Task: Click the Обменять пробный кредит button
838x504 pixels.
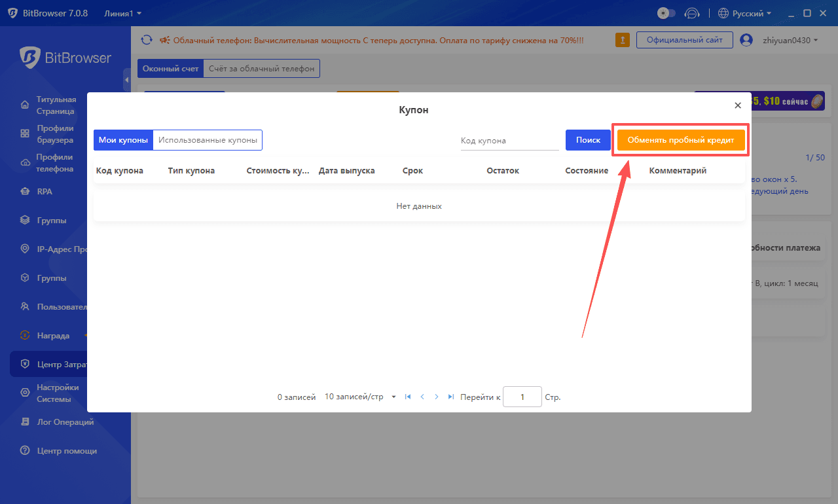Action: (x=680, y=139)
